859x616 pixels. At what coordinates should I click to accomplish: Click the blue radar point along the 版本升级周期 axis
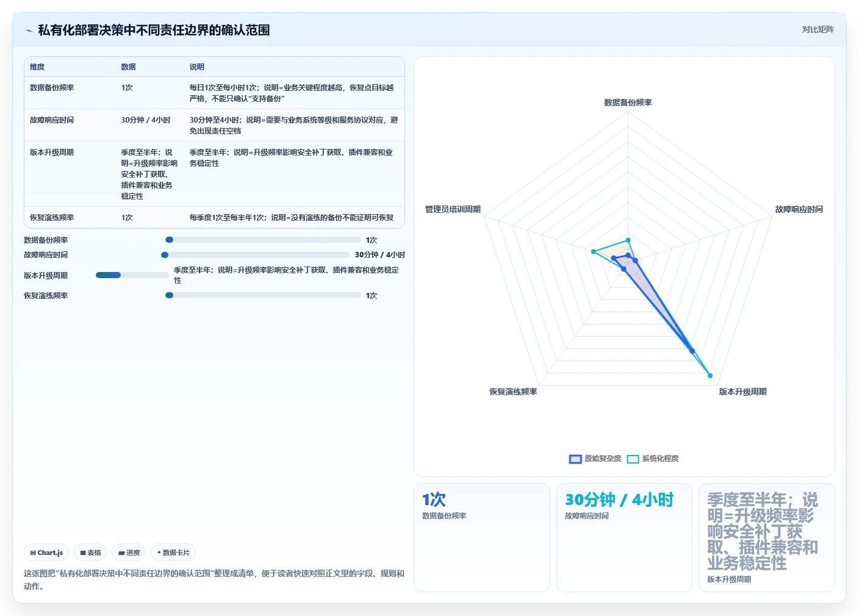coord(692,351)
